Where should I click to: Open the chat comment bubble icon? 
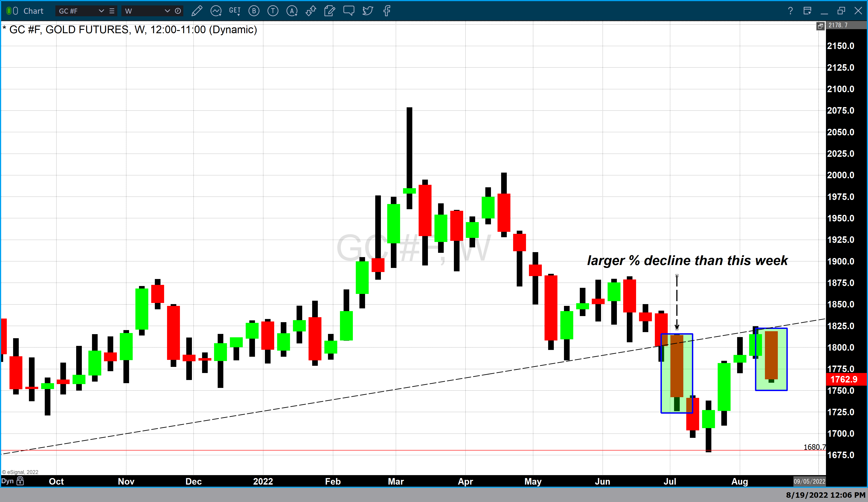coord(349,11)
